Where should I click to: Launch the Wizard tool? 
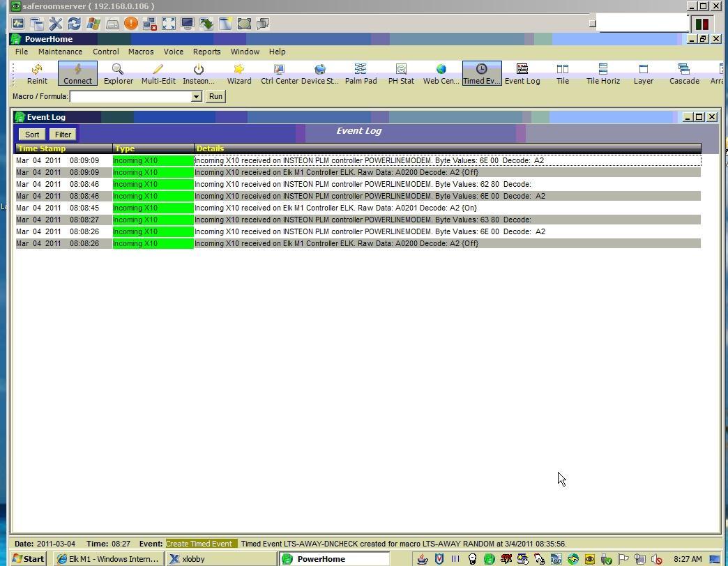[x=239, y=74]
